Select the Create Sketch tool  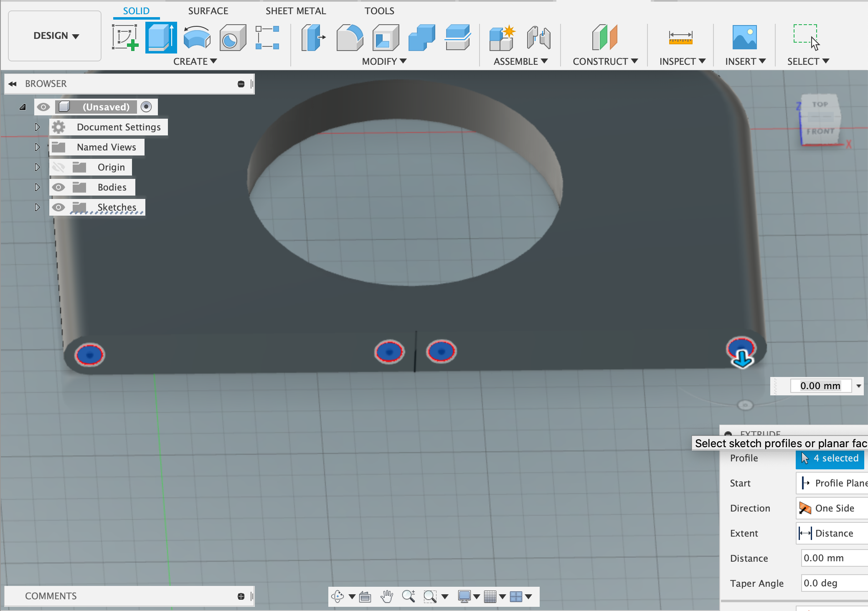[x=125, y=38]
